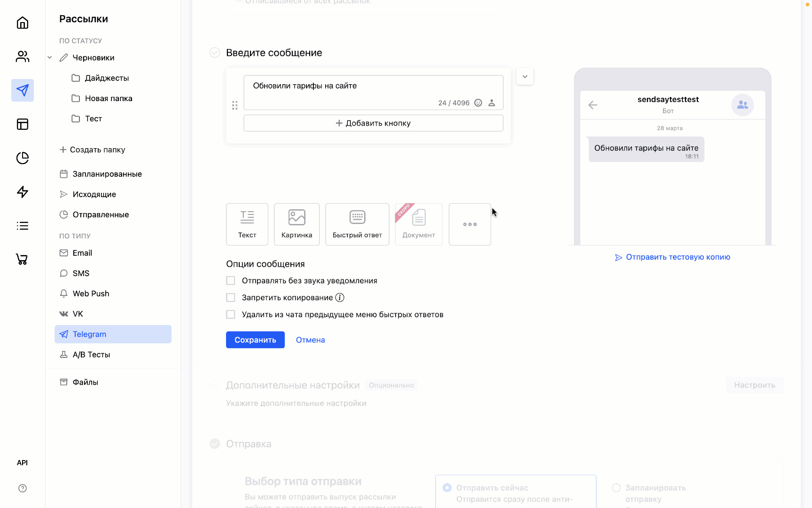The height and width of the screenshot is (508, 812).
Task: Open the contacts icon in left rail
Action: 23,56
